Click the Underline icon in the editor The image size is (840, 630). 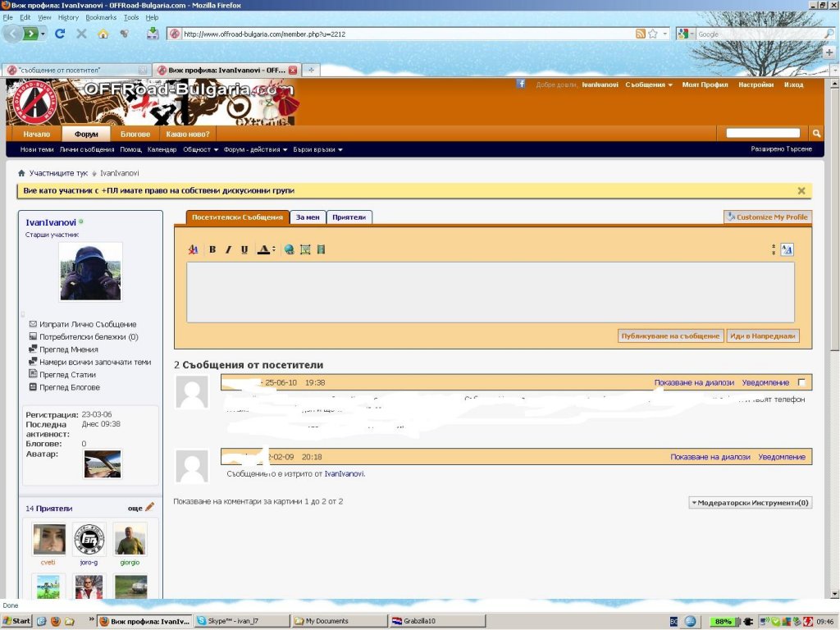(x=244, y=249)
